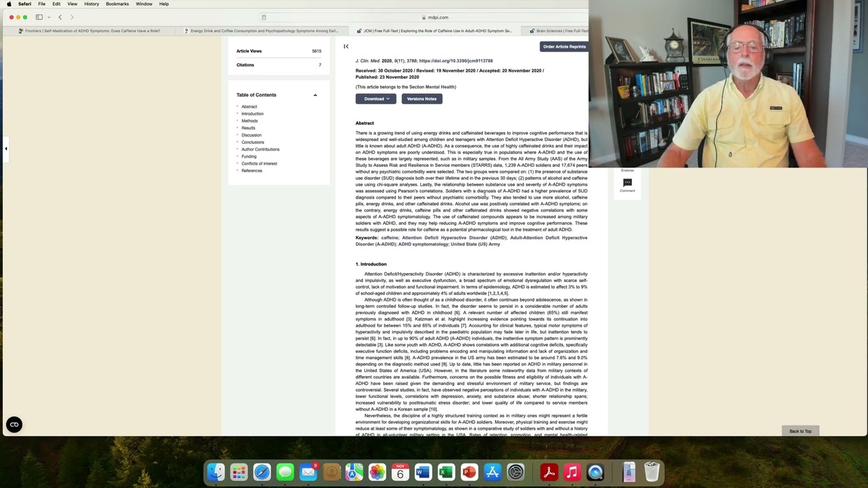Open the Apple menu
Viewport: 868px width, 488px height.
9,4
